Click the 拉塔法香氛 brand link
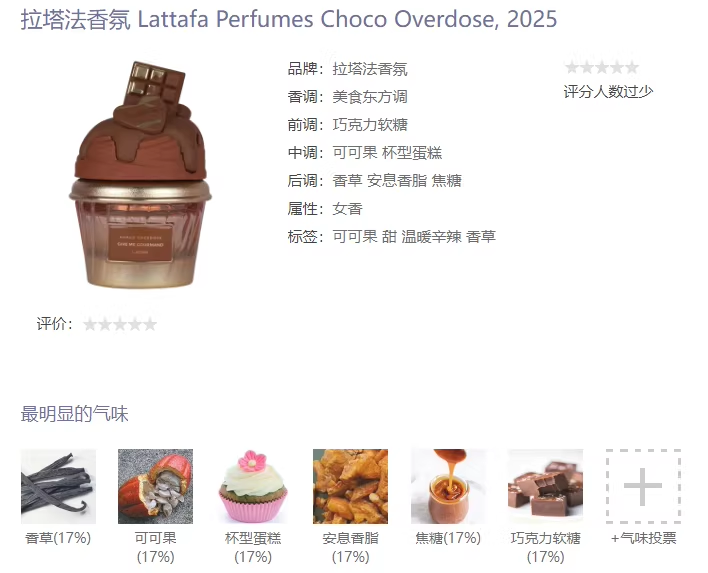Image resolution: width=708 pixels, height=573 pixels. click(x=370, y=69)
